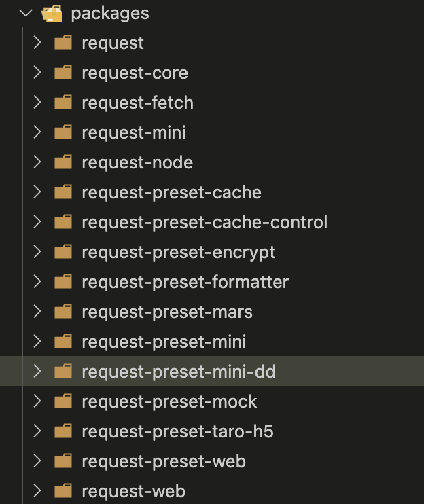Click the folder icon for request-web

point(63,491)
